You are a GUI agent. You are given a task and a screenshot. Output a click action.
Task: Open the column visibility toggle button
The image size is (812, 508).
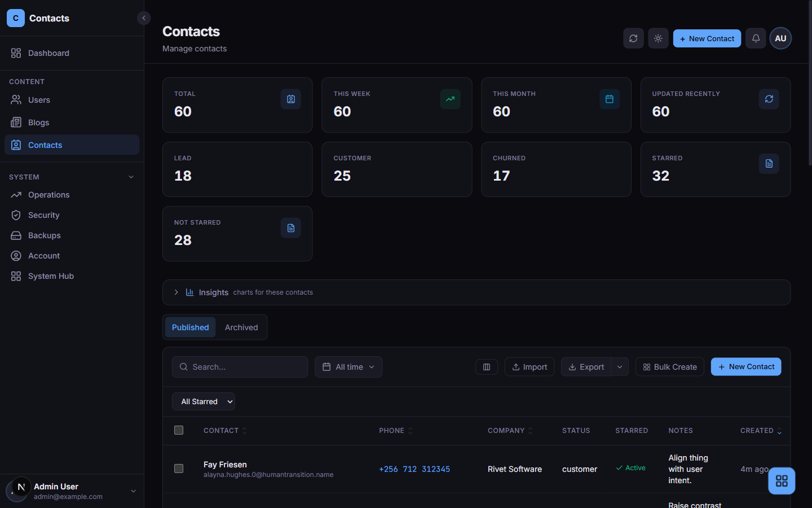point(487,367)
